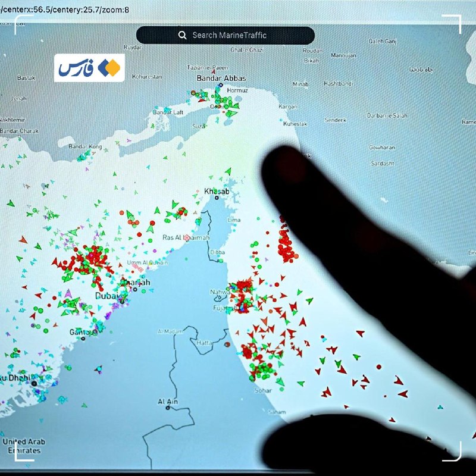This screenshot has height=476, width=476.
Task: Select the large green vessel arrow north of Khasab
Action: click(x=228, y=171)
